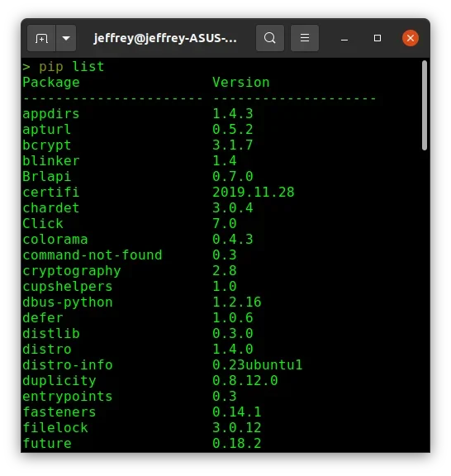Viewport: 451px width, 476px height.
Task: Select the 'cupshelpers' package name
Action: click(68, 288)
